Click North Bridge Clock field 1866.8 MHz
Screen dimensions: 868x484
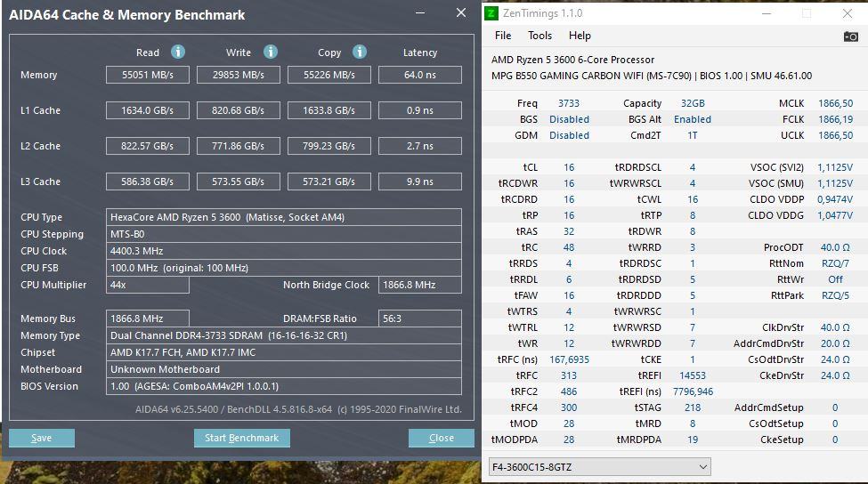[420, 285]
